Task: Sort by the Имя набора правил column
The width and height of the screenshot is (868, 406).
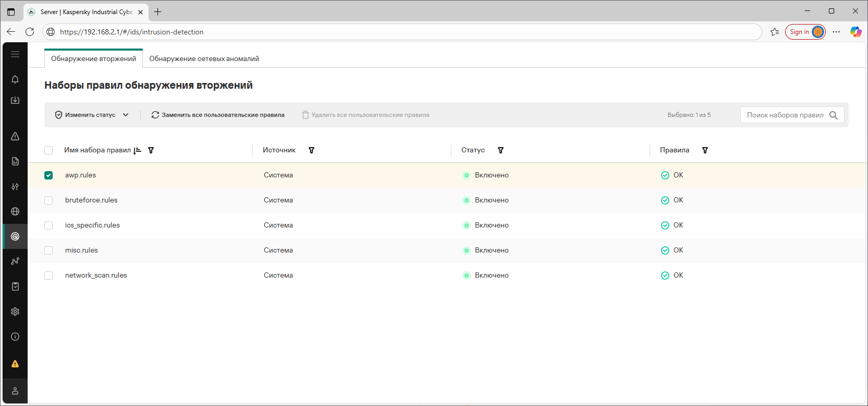Action: point(137,150)
